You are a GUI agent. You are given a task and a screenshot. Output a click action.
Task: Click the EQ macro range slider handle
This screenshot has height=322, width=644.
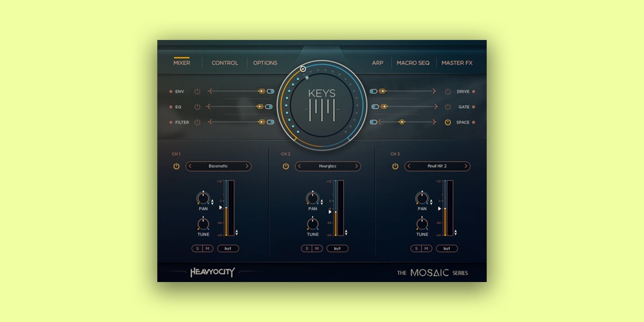click(x=260, y=106)
